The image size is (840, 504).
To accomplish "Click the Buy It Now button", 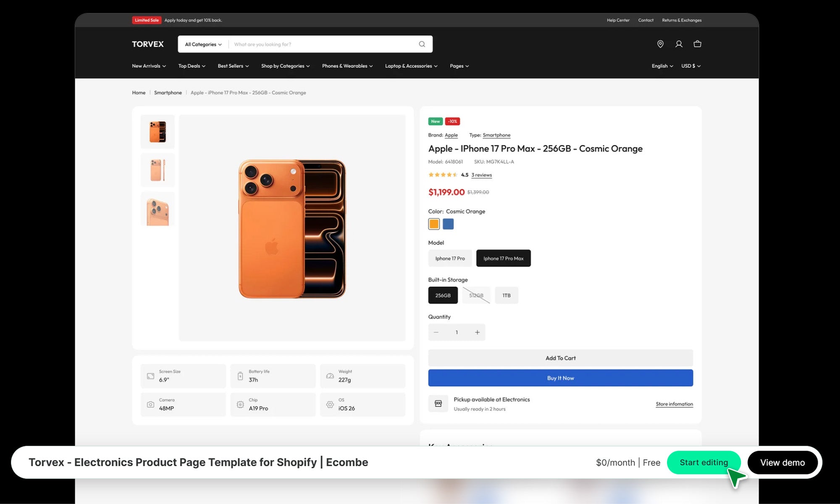I will (560, 378).
